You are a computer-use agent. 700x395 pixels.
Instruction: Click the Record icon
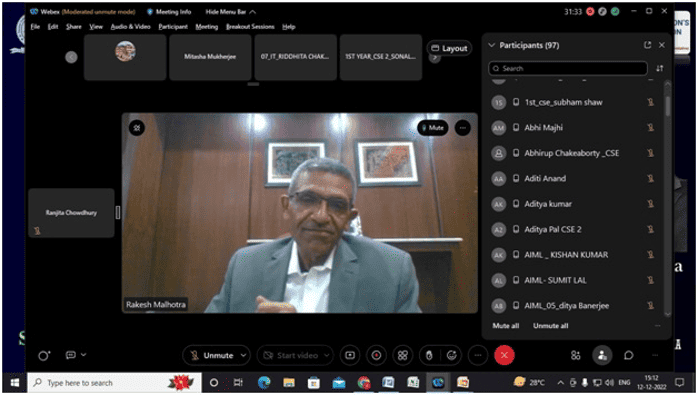376,356
